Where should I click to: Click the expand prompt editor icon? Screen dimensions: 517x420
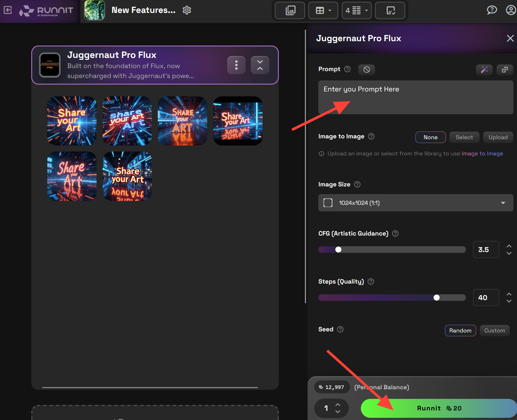click(505, 69)
